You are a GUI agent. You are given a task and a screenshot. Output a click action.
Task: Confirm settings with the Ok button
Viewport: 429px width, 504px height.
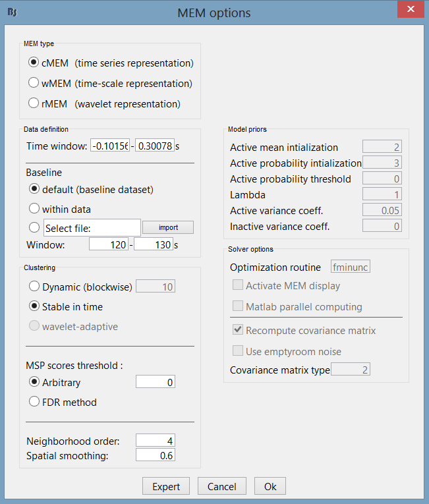click(x=270, y=486)
